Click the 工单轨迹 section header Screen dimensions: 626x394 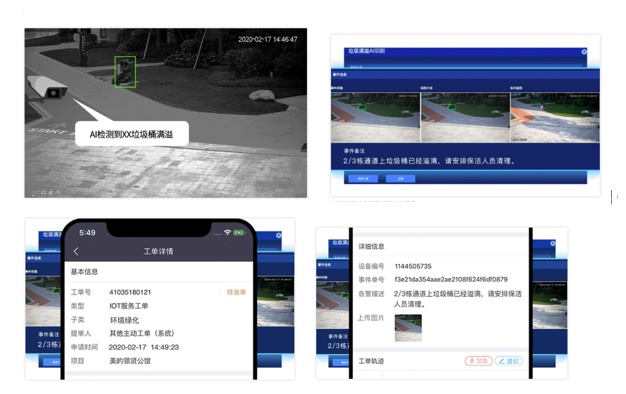[x=371, y=361]
